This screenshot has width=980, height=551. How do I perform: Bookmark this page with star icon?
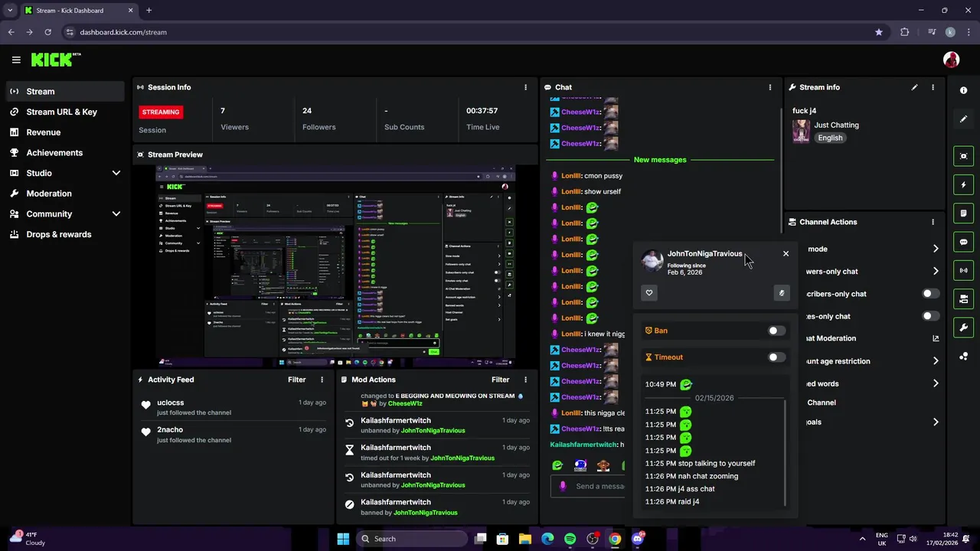[879, 32]
